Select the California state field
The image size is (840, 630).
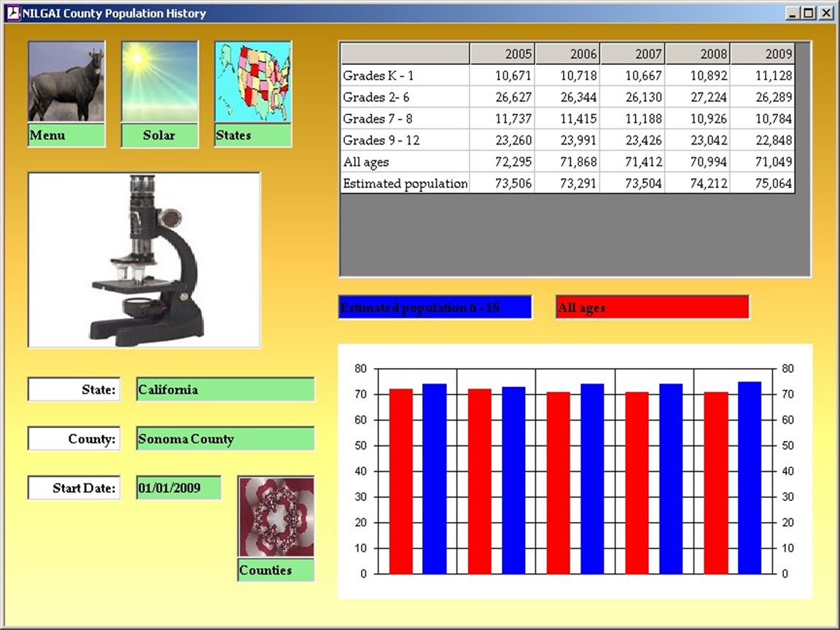[x=225, y=389]
